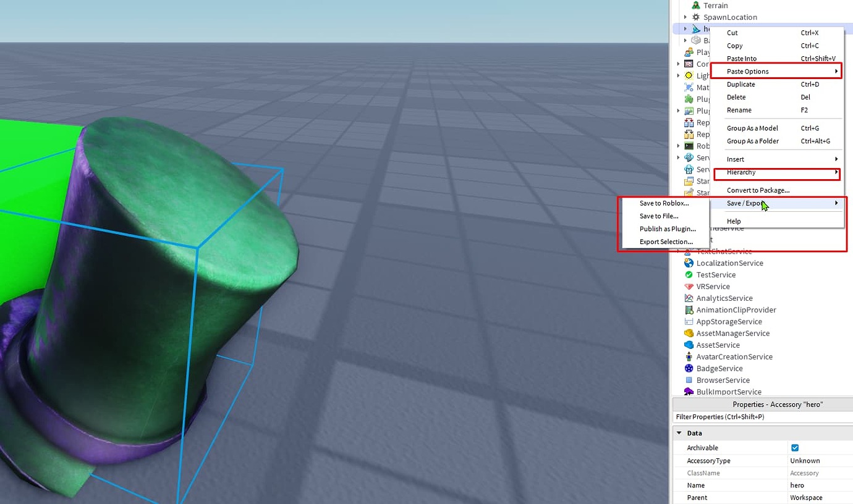
Task: Select Save to Roblox option
Action: click(666, 203)
